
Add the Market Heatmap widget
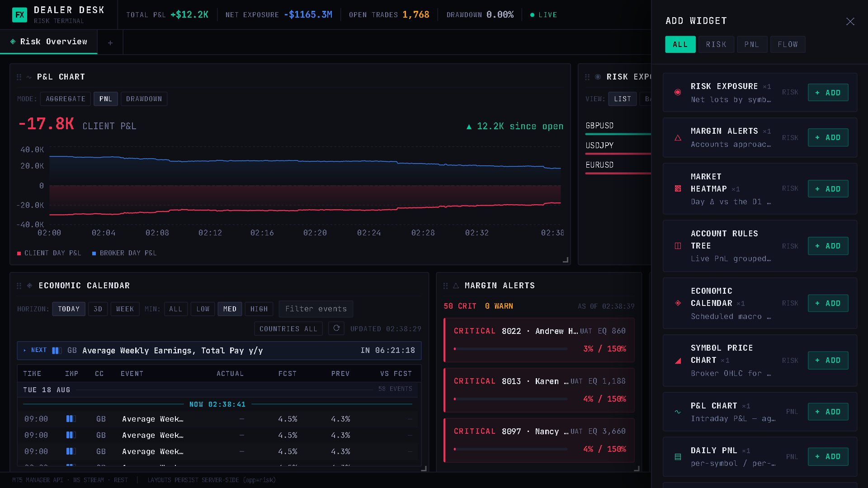click(828, 189)
